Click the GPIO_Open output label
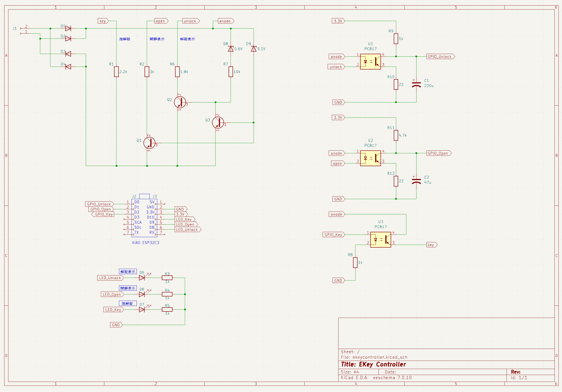 [438, 153]
